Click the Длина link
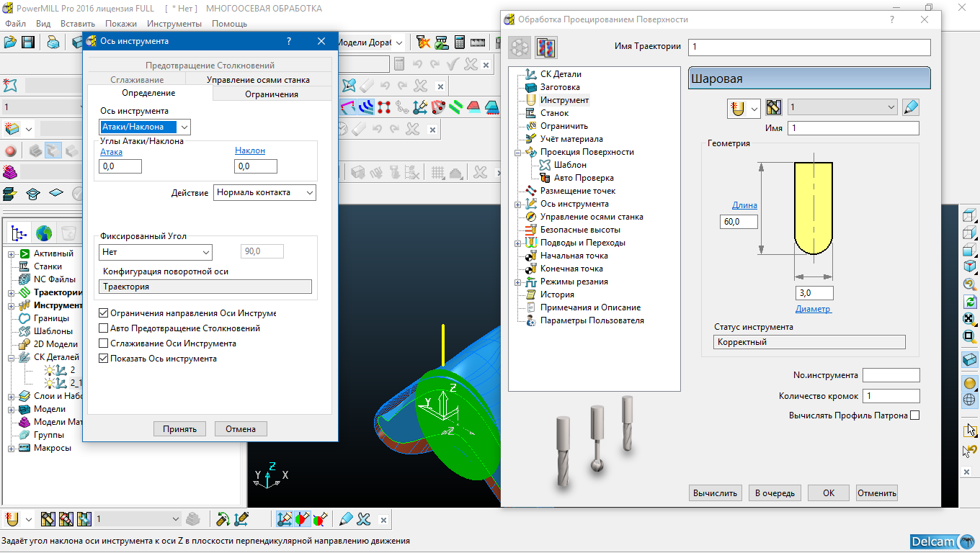 (x=744, y=205)
